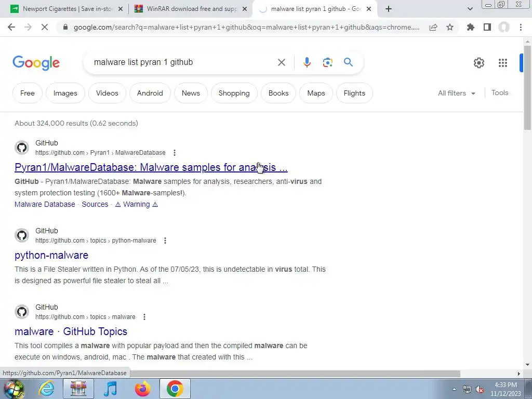The width and height of the screenshot is (532, 399).
Task: Filter results by Books
Action: click(x=278, y=93)
